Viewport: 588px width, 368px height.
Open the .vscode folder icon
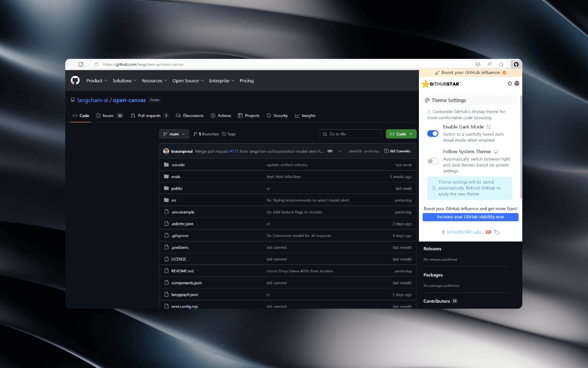point(166,165)
